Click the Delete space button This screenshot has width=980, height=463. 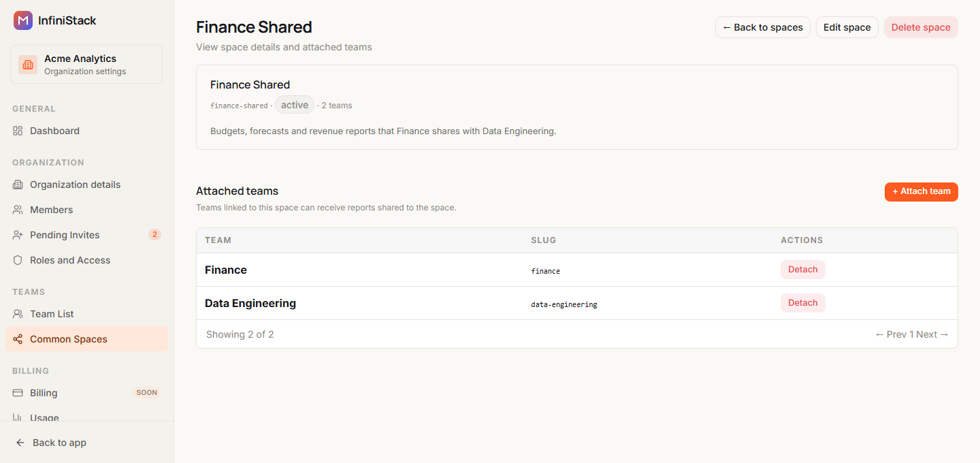tap(921, 27)
